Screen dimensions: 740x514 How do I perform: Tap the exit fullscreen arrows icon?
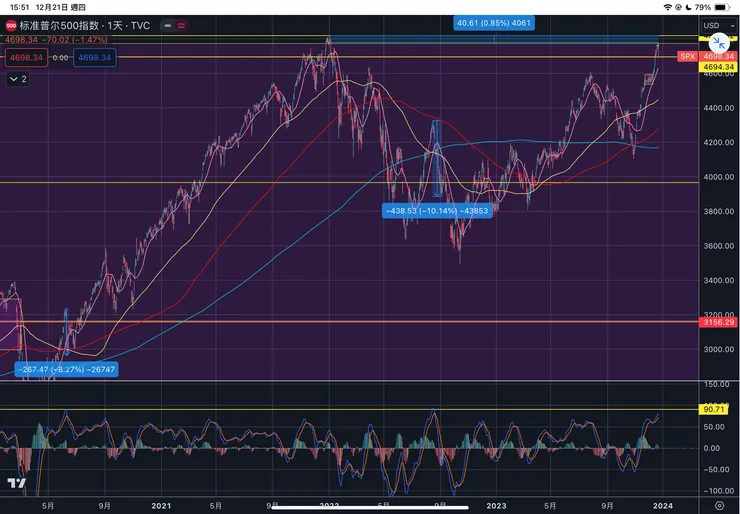click(719, 44)
